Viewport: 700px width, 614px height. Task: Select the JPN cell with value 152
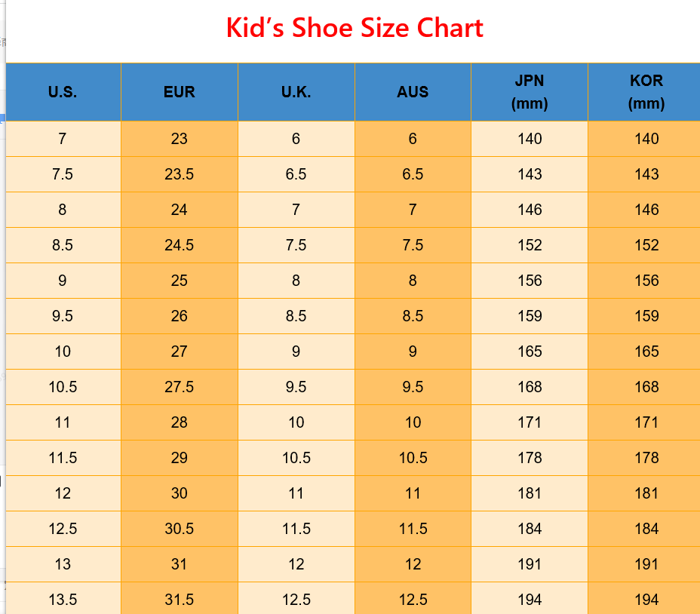click(530, 245)
